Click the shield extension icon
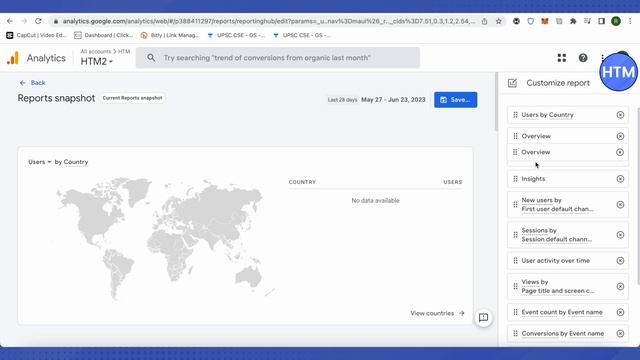 click(530, 21)
